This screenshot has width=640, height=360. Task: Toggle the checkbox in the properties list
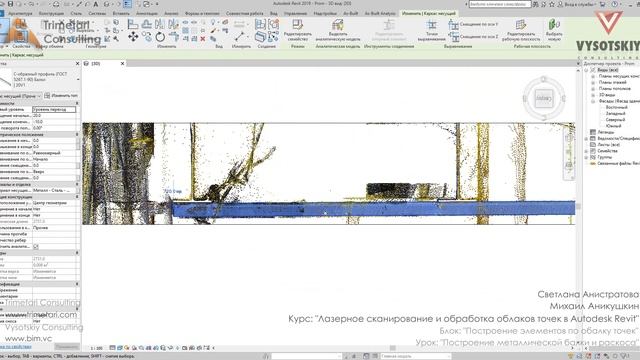point(36,247)
